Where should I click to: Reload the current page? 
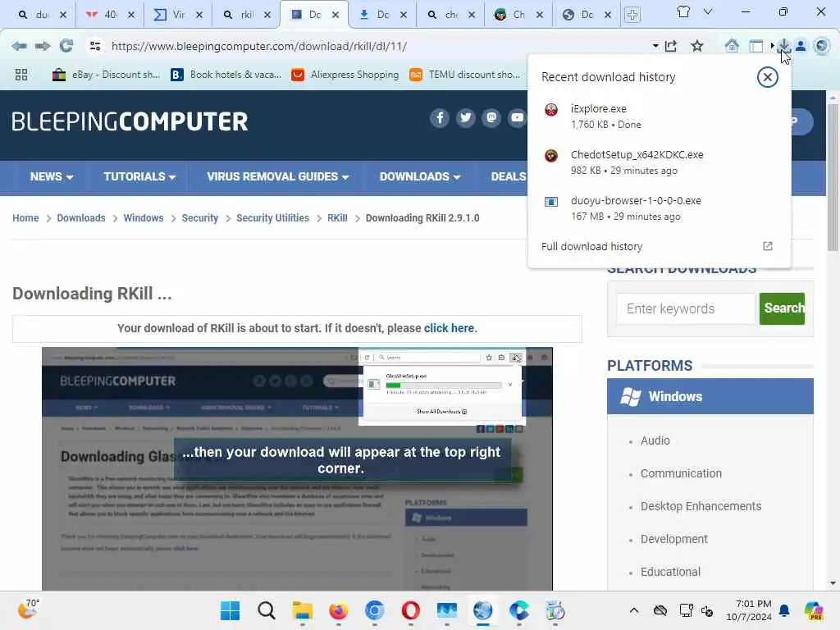(x=66, y=46)
